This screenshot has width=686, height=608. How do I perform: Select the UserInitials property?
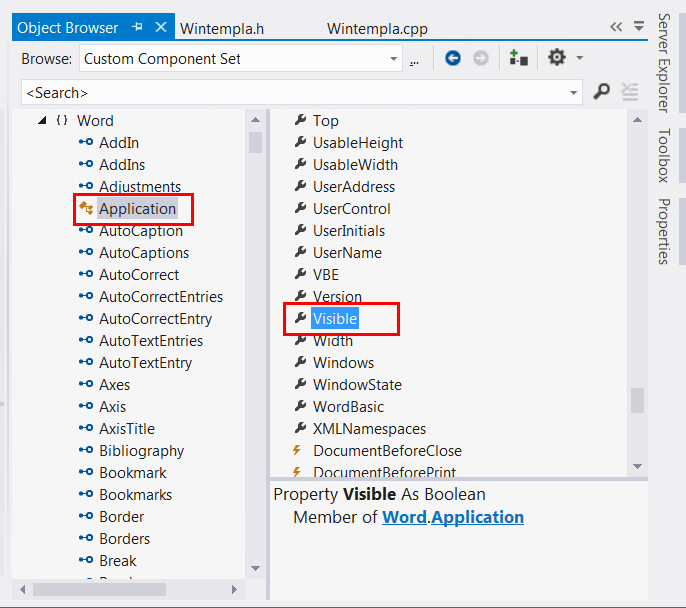[x=349, y=231]
